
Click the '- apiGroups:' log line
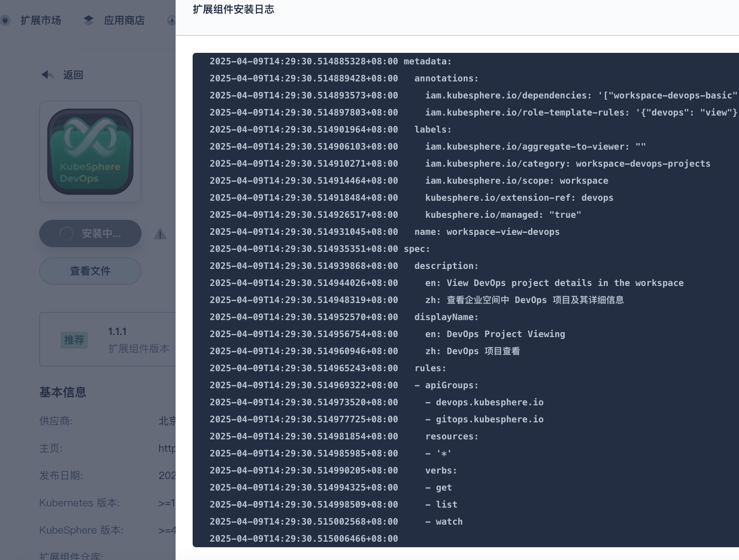tap(344, 385)
